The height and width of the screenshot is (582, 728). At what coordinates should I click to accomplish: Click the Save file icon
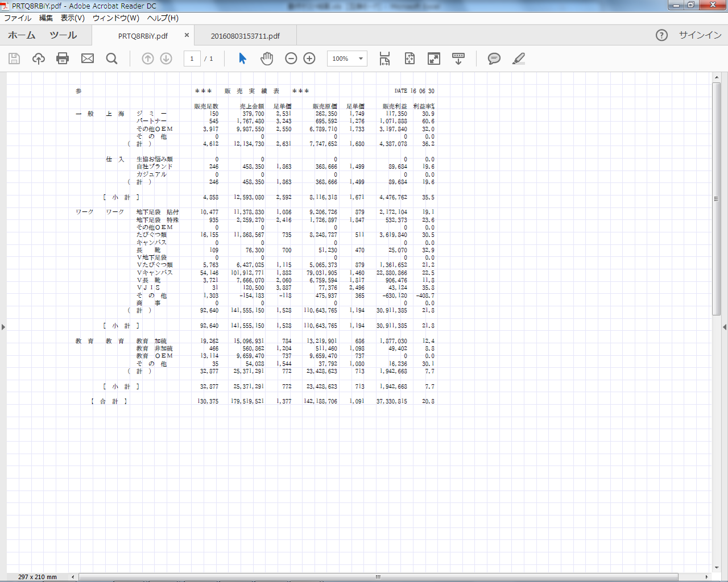point(14,59)
